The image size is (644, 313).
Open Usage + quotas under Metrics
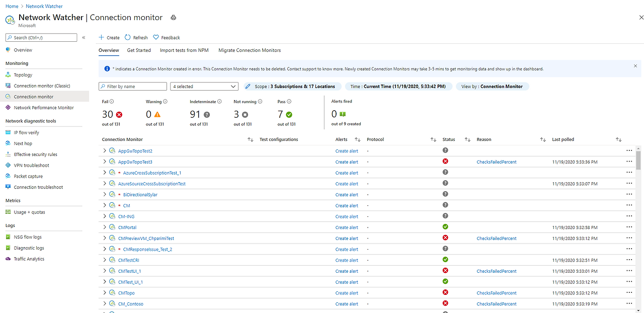click(30, 212)
